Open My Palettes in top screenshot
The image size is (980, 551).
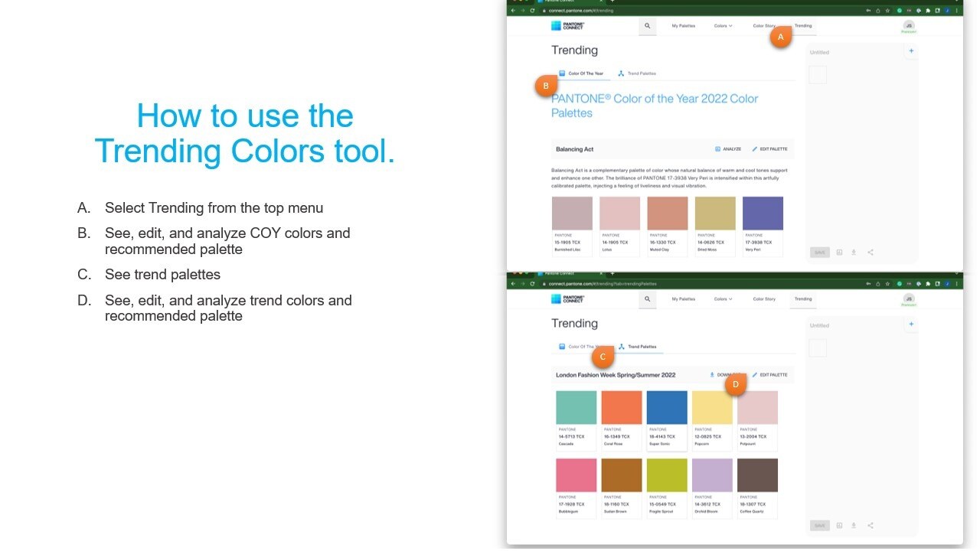coord(684,25)
